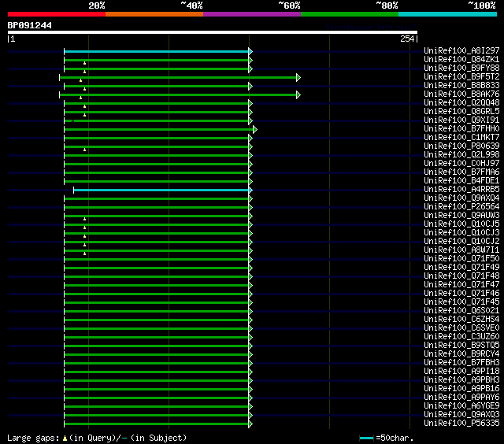Image resolution: width=504 pixels, height=444 pixels.
Task: Click UniRef100_Q71F45 label
Action: (x=461, y=302)
